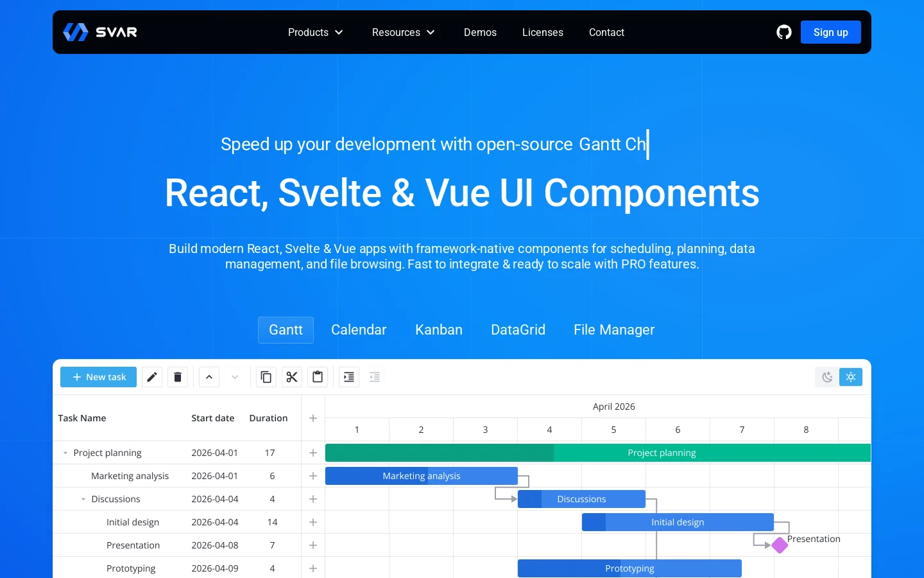
Task: Select the Marketing analysis task bar
Action: pos(422,476)
